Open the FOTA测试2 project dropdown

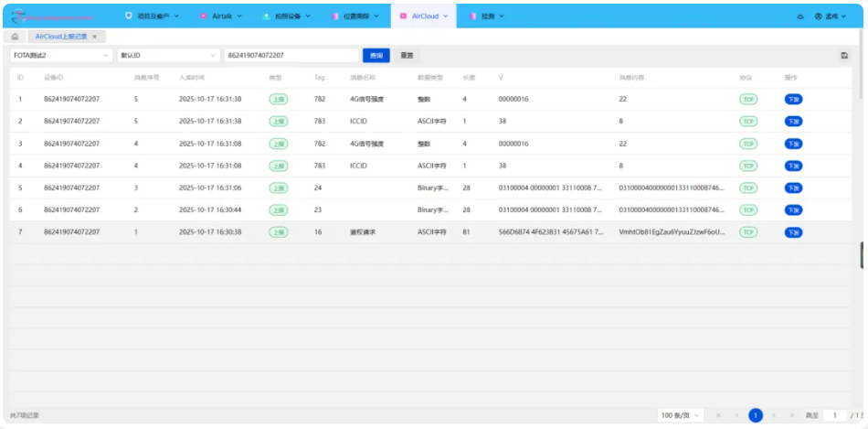pyautogui.click(x=61, y=56)
